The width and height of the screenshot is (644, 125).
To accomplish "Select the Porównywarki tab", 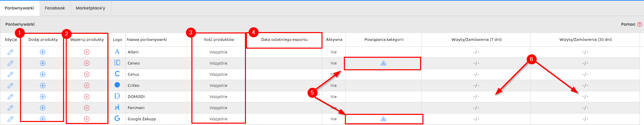I will (x=19, y=8).
